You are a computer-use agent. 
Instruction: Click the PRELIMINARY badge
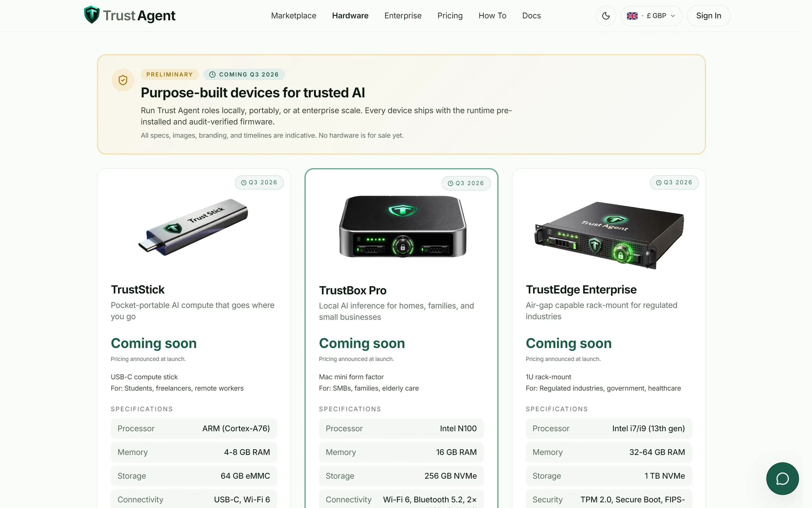[x=169, y=75]
